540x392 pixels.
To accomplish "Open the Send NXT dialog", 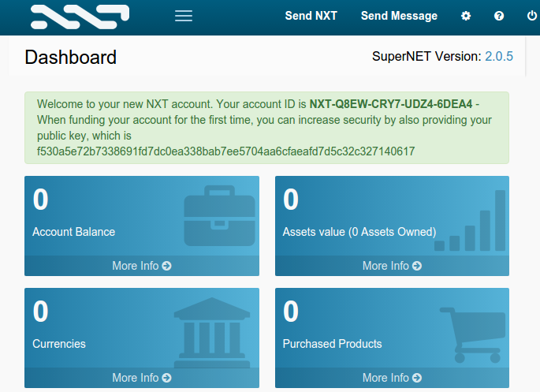I will pyautogui.click(x=311, y=16).
